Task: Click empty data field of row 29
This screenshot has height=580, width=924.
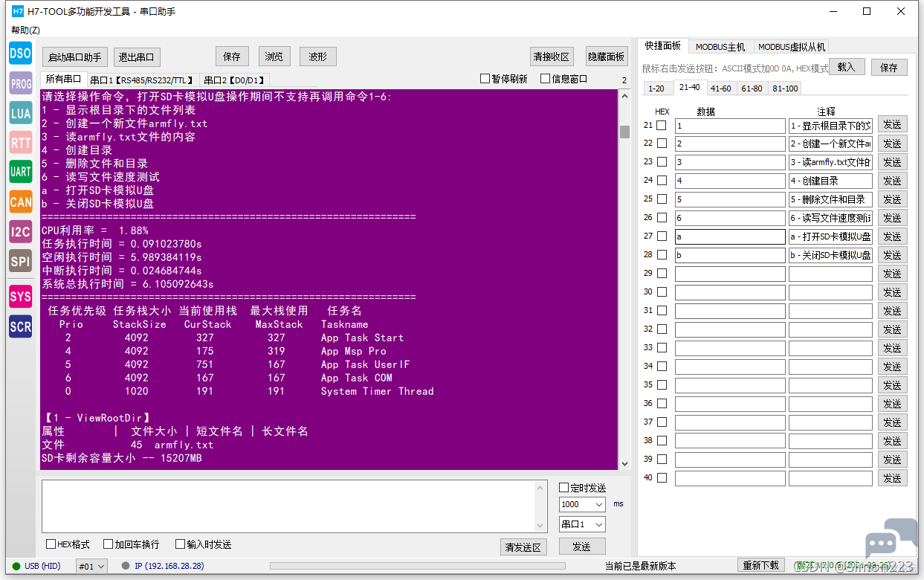Action: [730, 274]
